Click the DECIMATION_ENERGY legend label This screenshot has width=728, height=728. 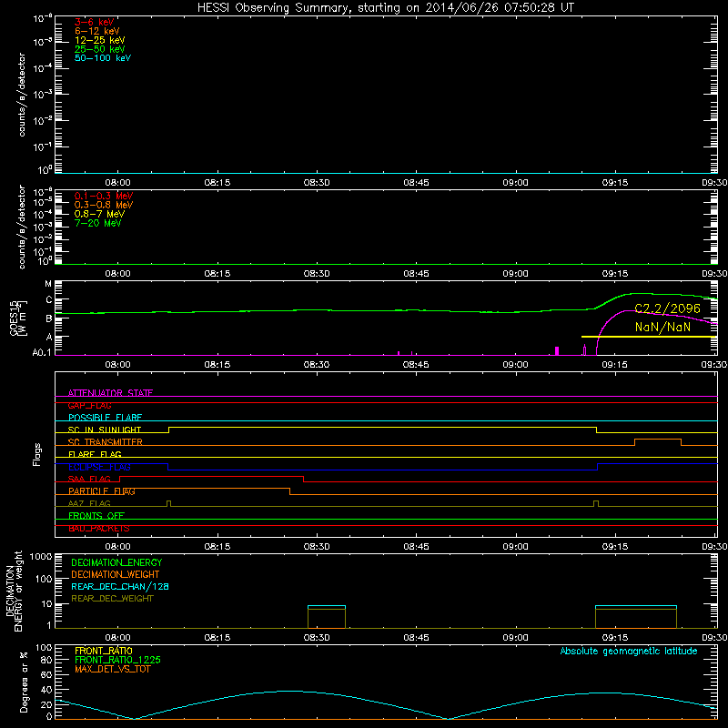point(116,562)
